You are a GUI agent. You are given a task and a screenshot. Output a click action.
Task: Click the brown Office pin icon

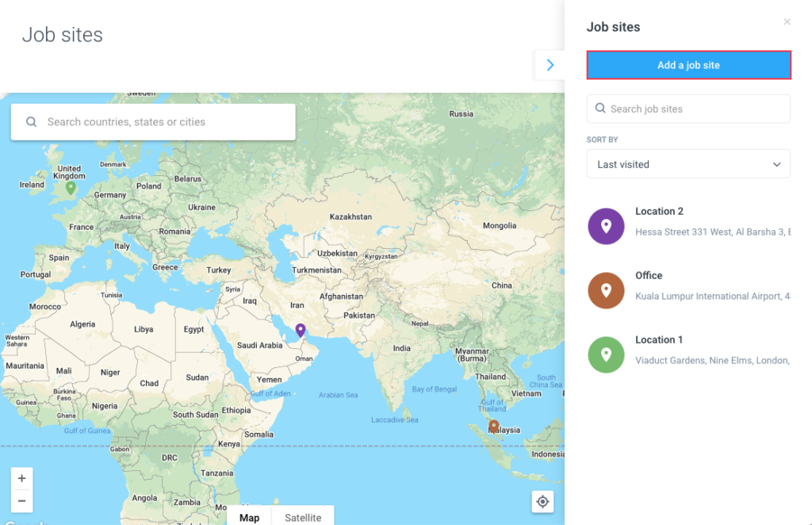tap(606, 290)
